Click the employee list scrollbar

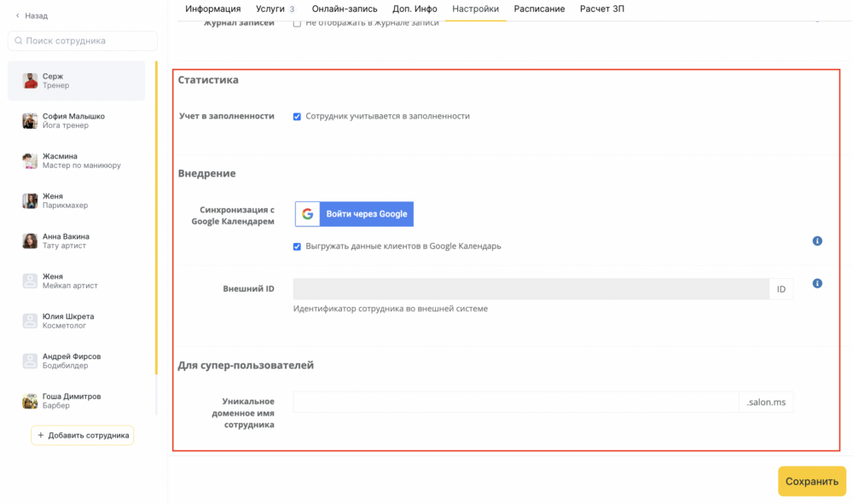pos(157,217)
